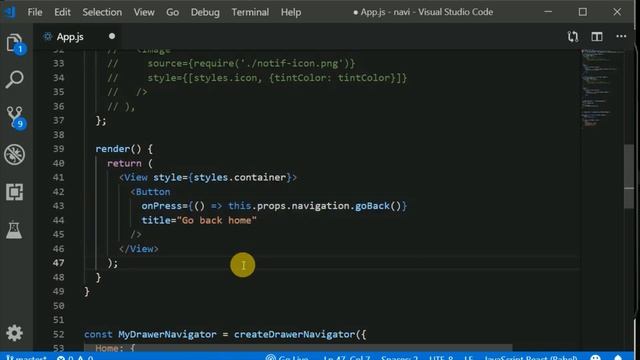Click the 'const' keyword on line 52
The image size is (640, 360).
pos(98,334)
